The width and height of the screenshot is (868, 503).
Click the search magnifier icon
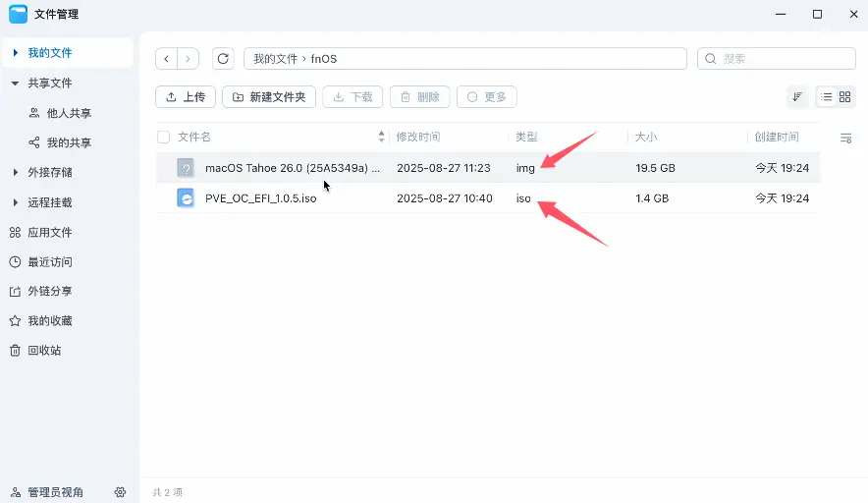pyautogui.click(x=711, y=59)
